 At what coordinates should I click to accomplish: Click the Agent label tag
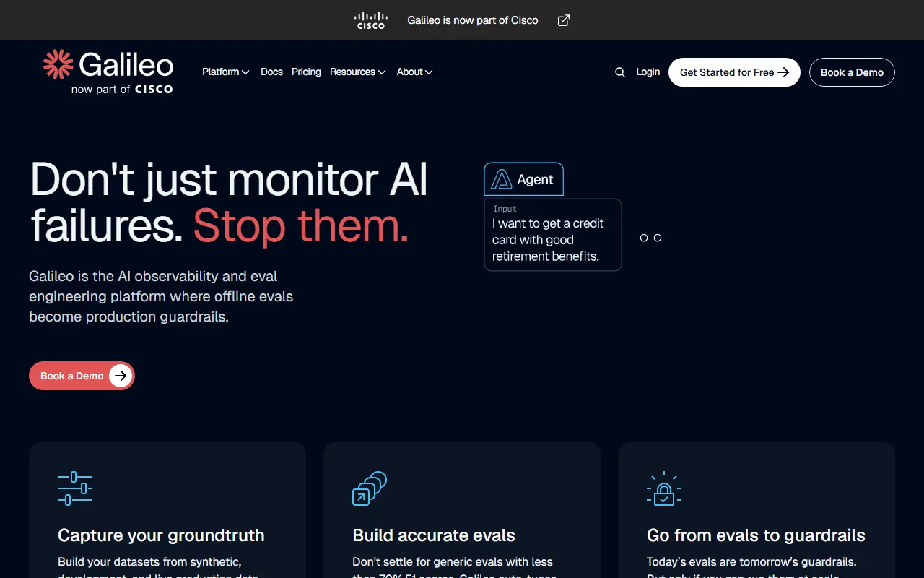click(x=523, y=179)
